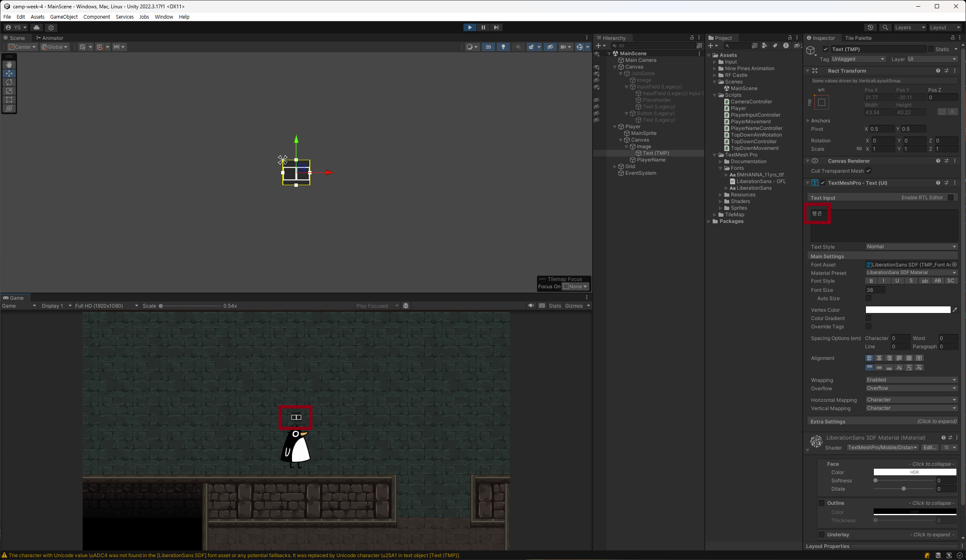Open frame debugger bug icon in Game view

point(406,306)
